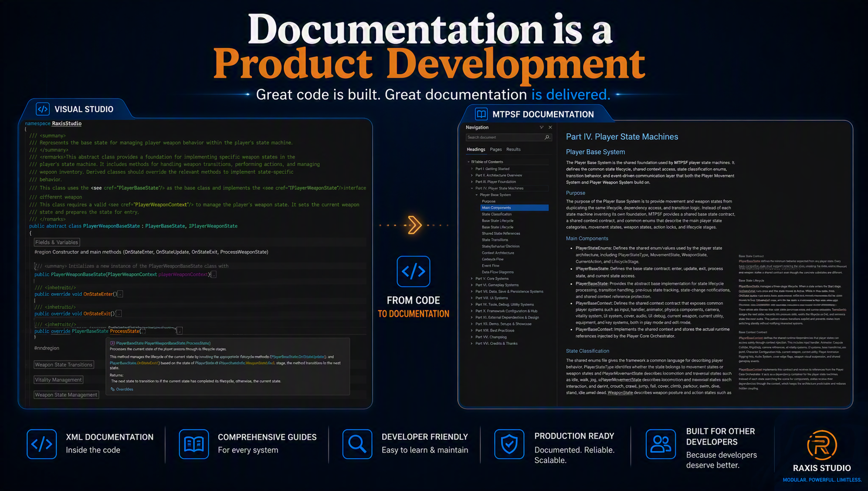Click the ProcessState method name in code
Viewport: 868px width, 491px height.
coord(125,331)
